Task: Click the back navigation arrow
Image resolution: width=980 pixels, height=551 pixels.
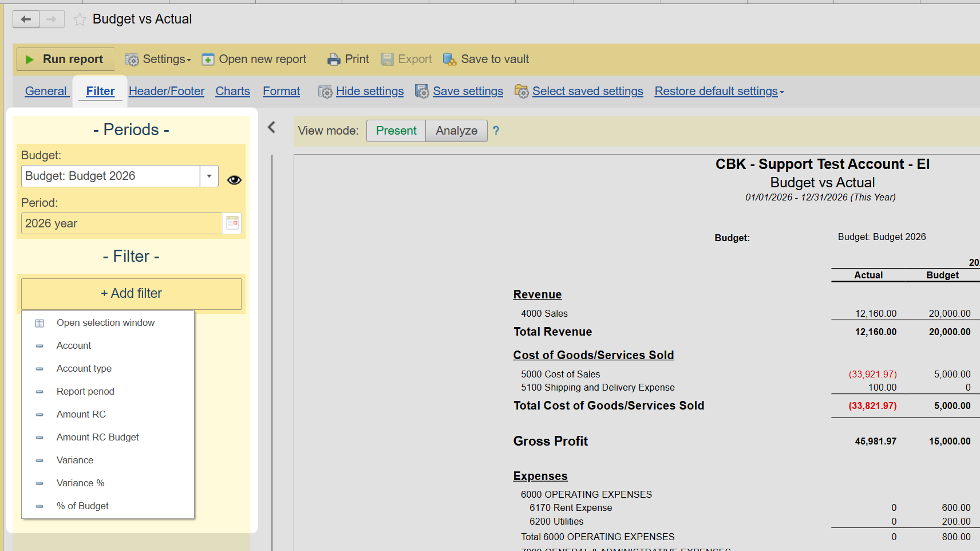Action: [26, 19]
